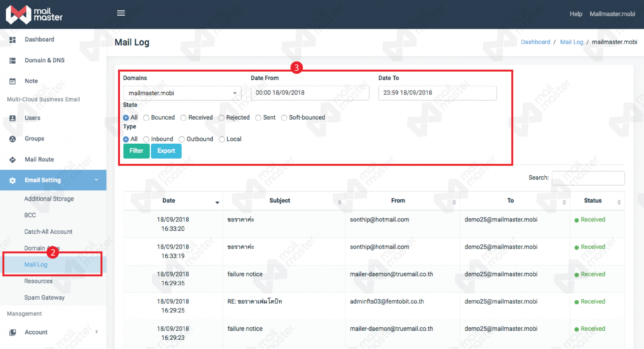Click the Note calendar icon
The height and width of the screenshot is (349, 644).
(x=12, y=81)
